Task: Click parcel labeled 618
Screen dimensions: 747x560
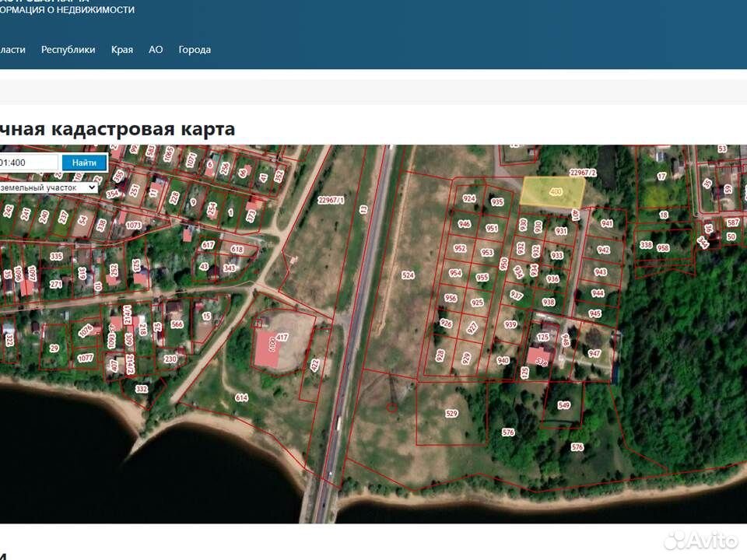Action: 237,249
